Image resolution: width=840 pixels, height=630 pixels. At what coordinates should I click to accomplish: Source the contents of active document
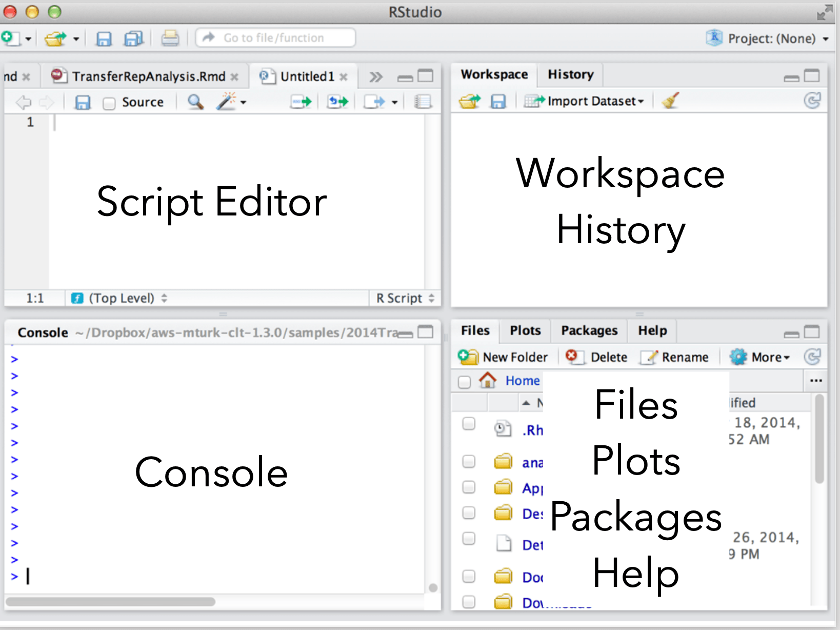pos(374,102)
